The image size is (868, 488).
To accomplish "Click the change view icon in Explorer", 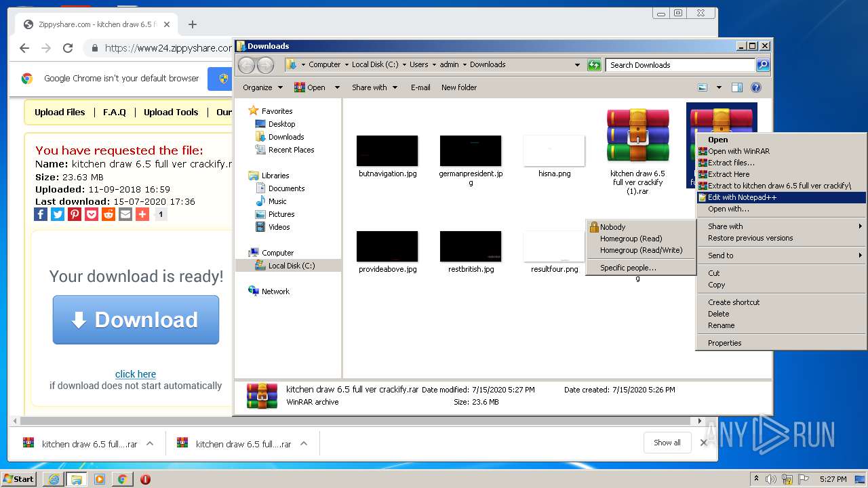I will coord(703,87).
